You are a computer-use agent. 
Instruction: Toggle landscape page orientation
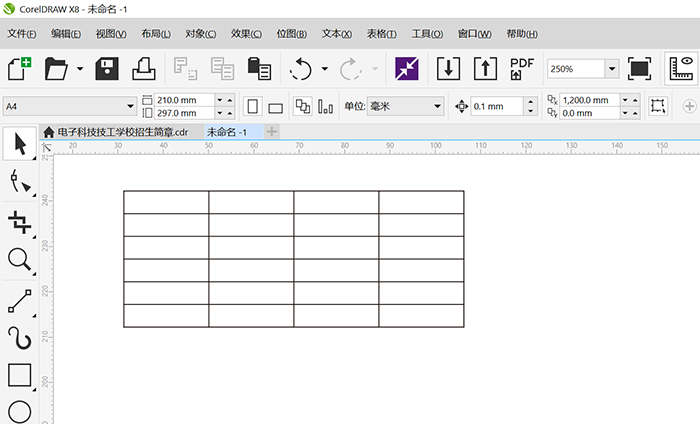tap(276, 107)
